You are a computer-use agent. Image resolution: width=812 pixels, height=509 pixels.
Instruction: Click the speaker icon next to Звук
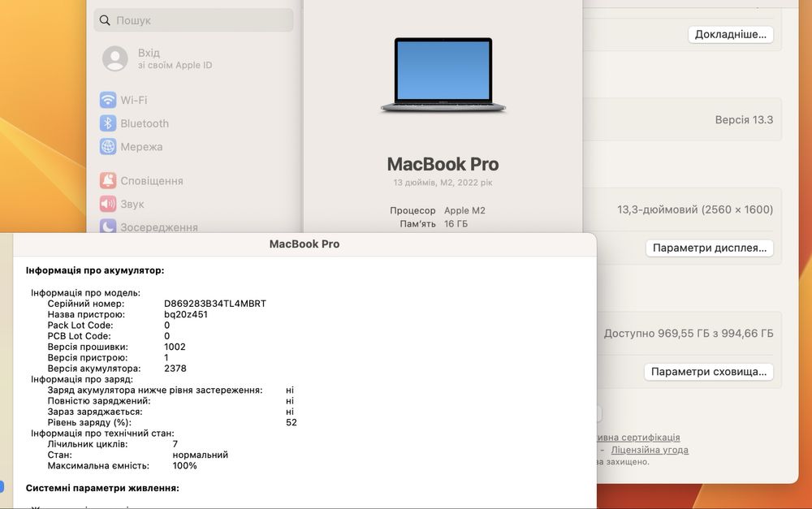pos(108,204)
